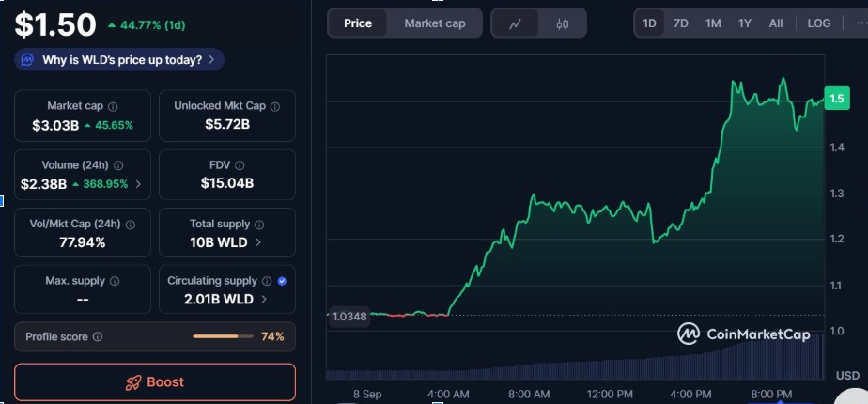Viewport: 868px width, 404px height.
Task: Select the Market cap chart tab
Action: 435,23
